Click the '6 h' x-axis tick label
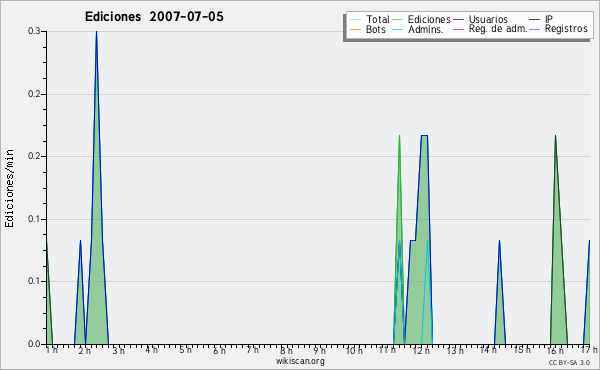This screenshot has height=370, width=600. (219, 351)
